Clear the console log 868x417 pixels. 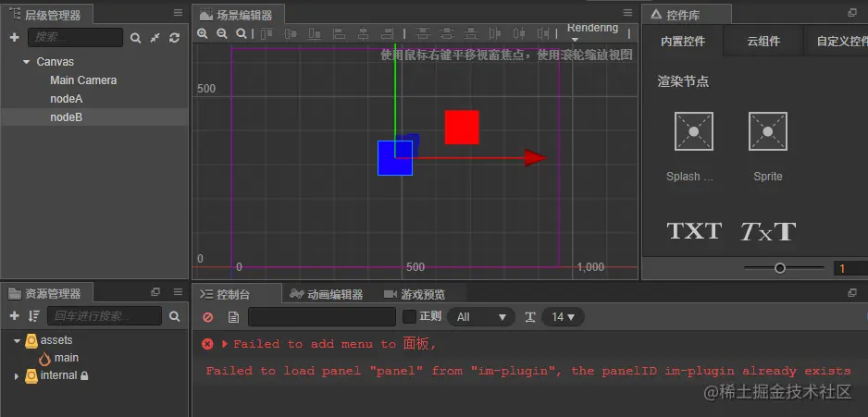(208, 317)
